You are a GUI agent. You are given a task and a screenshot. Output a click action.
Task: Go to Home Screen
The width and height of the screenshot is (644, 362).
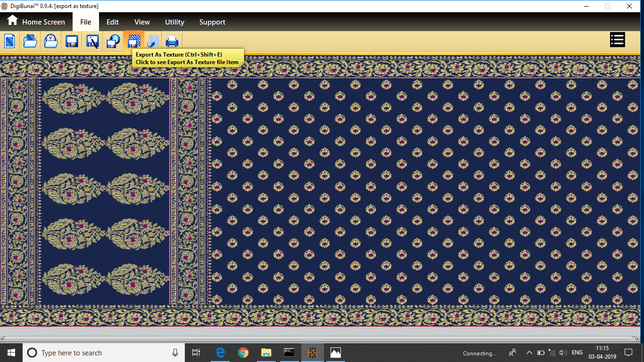[36, 22]
